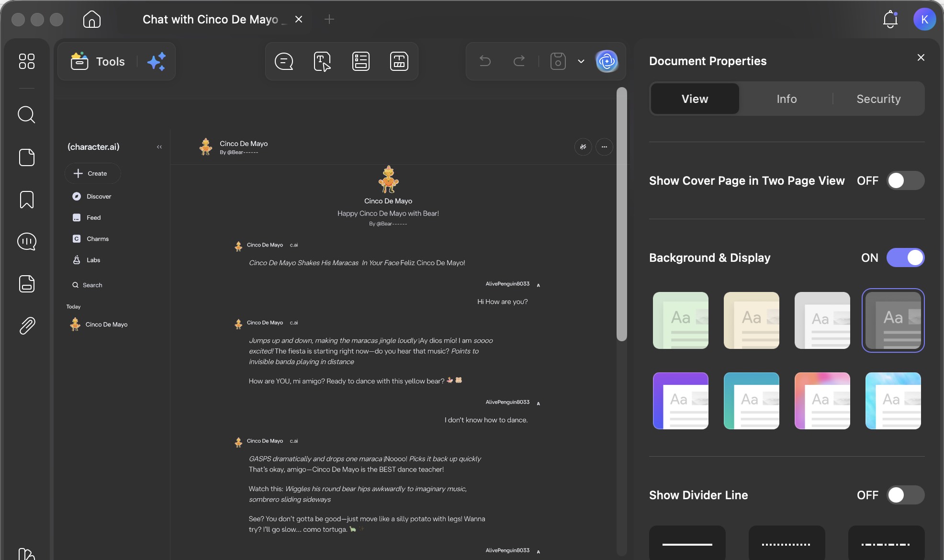
Task: Click the undo arrow
Action: pos(485,61)
